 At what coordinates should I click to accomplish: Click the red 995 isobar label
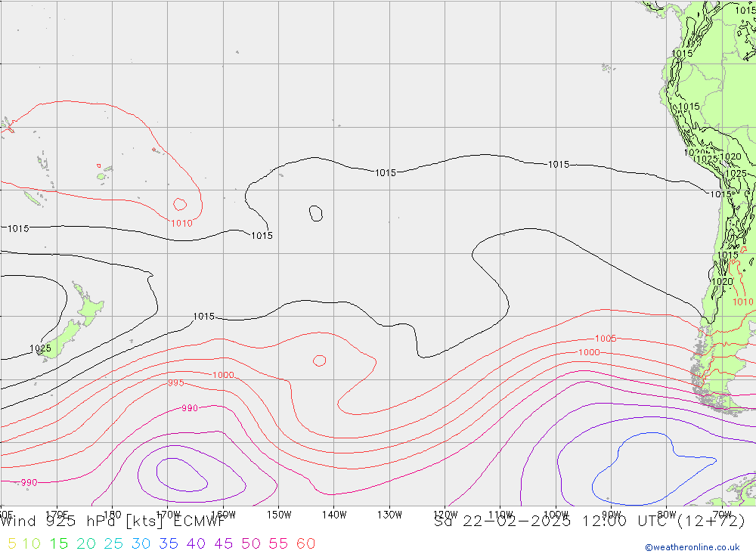point(176,383)
